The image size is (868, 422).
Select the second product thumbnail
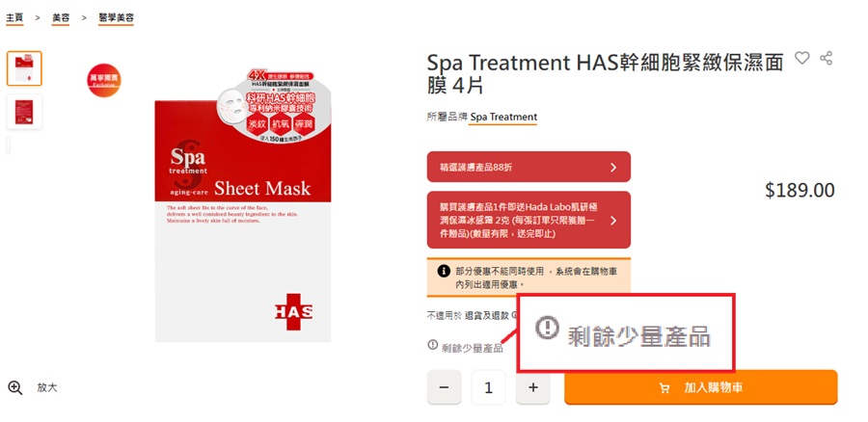click(24, 112)
